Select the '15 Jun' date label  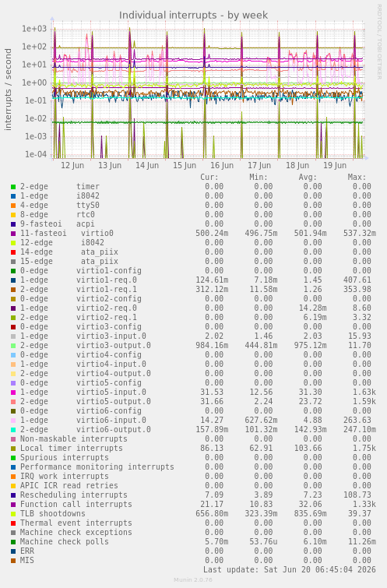point(185,165)
